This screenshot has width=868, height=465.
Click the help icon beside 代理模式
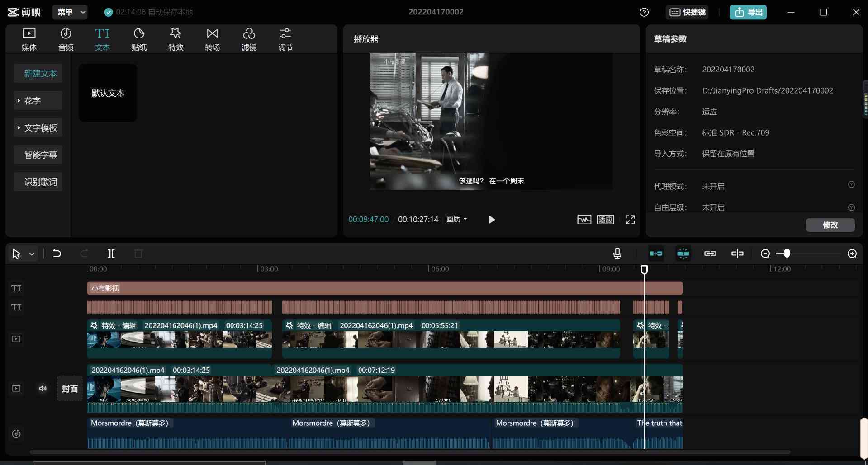[x=851, y=184]
